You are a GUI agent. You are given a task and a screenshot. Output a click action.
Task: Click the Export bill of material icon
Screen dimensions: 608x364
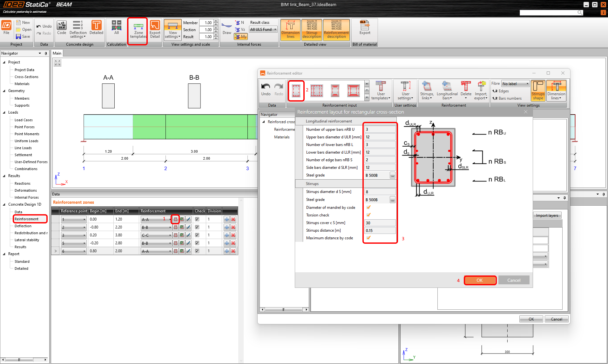coord(365,28)
